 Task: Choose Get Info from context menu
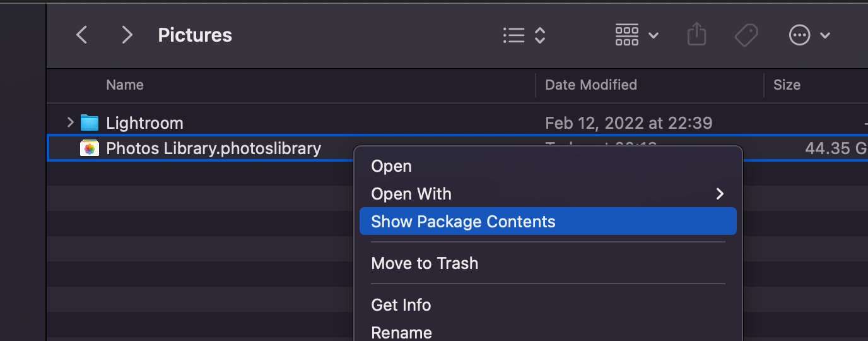click(x=548, y=305)
